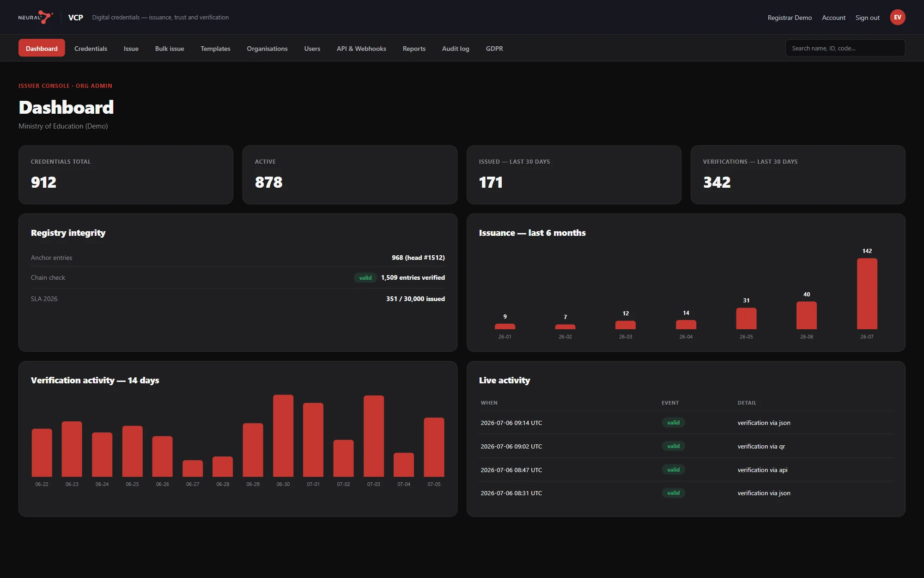
Task: Click the 07-04 verification bar
Action: (x=404, y=465)
